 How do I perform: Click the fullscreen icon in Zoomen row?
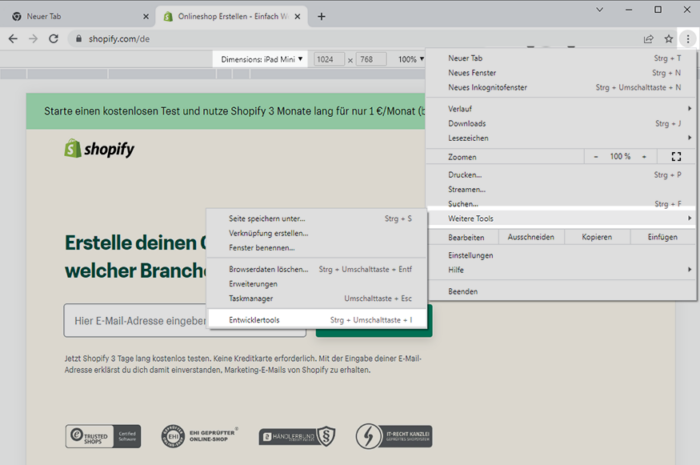coord(676,157)
